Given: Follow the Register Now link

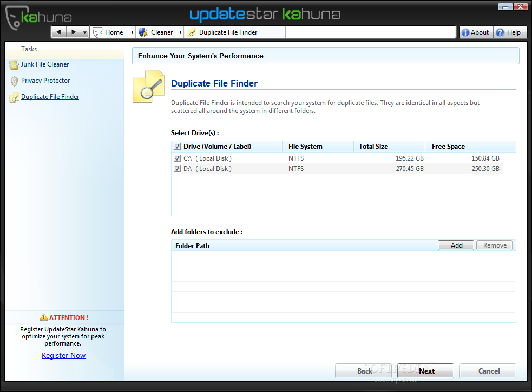Looking at the screenshot, I should [x=63, y=355].
